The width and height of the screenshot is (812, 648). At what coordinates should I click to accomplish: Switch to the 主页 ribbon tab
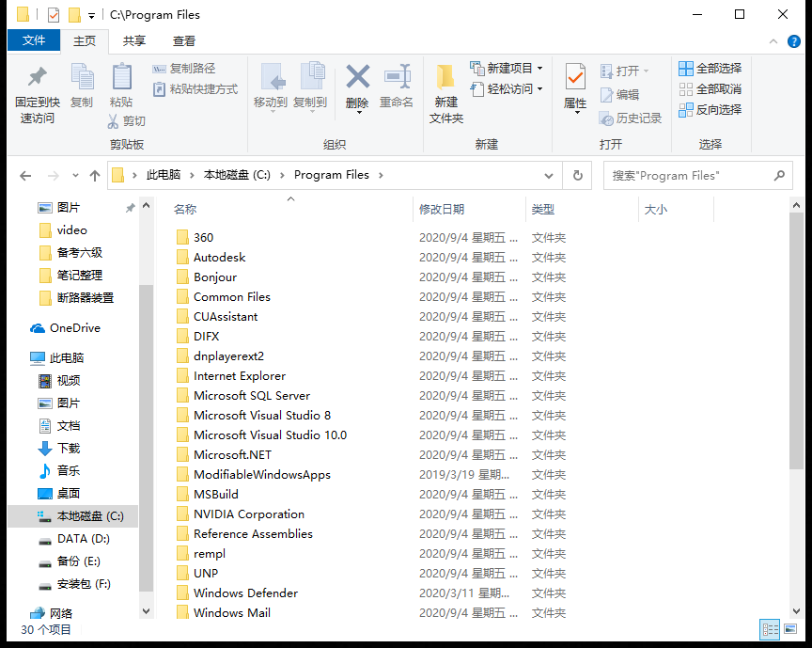[85, 41]
